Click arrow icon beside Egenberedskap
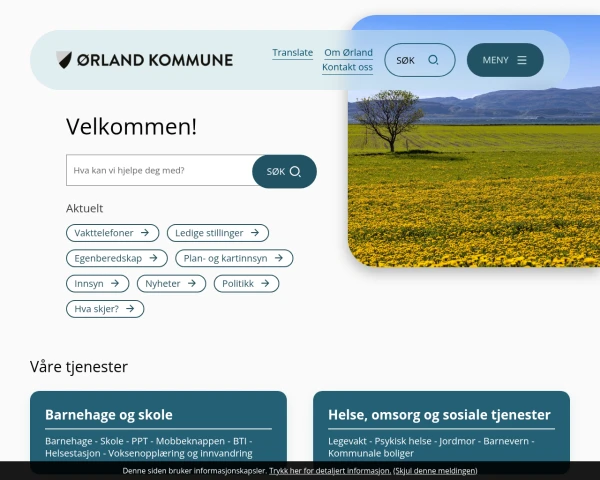 [x=153, y=258]
